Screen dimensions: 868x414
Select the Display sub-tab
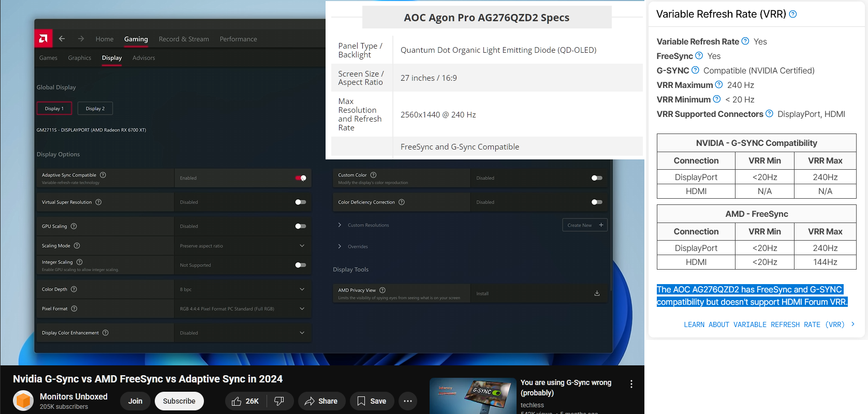(112, 58)
